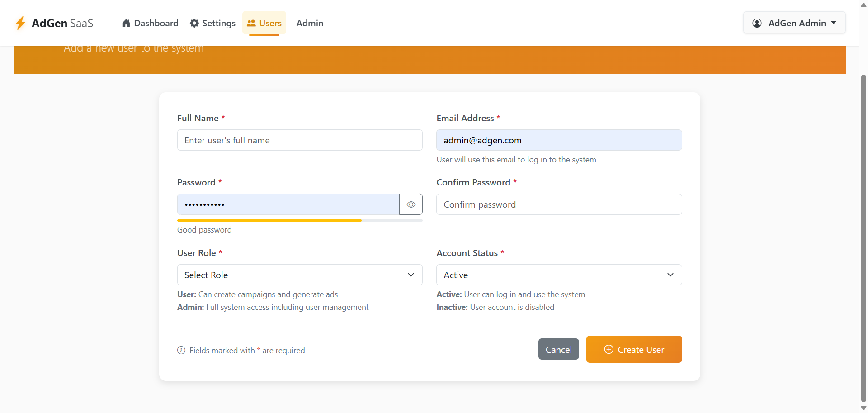Screen dimensions: 868x413
Task: Click the 'Good password' strength text
Action: (204, 230)
